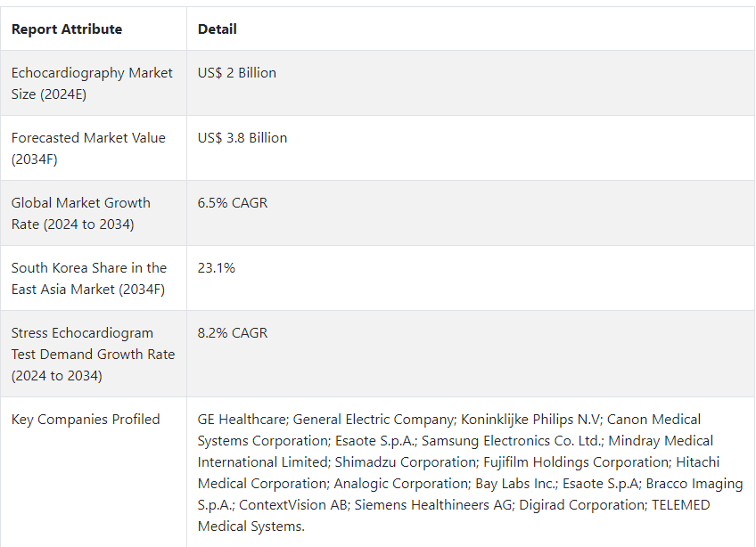Select the Echocardiography Market Size (2024E) cell
This screenshot has height=547, width=756.
tap(92, 84)
